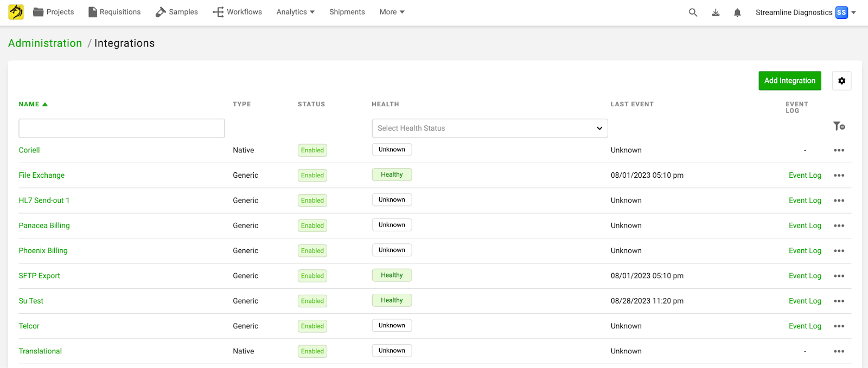Image resolution: width=868 pixels, height=368 pixels.
Task: Click the Add Integration button
Action: 789,81
